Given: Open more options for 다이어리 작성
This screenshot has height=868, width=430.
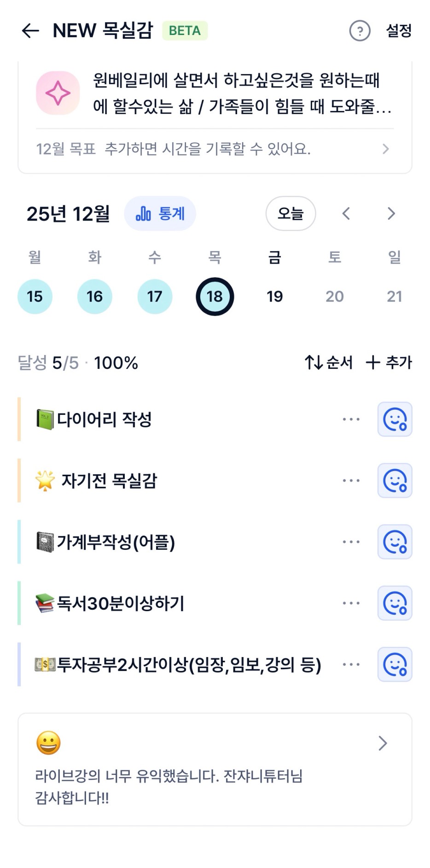Looking at the screenshot, I should tap(351, 419).
